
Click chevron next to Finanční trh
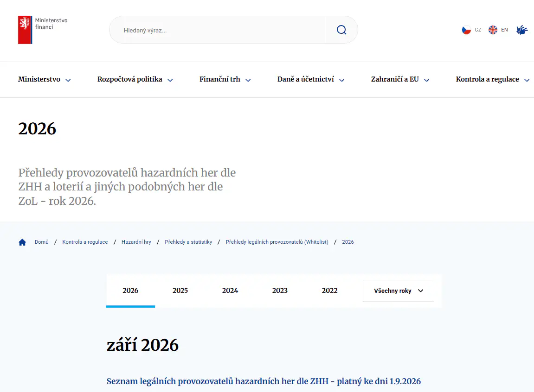248,80
